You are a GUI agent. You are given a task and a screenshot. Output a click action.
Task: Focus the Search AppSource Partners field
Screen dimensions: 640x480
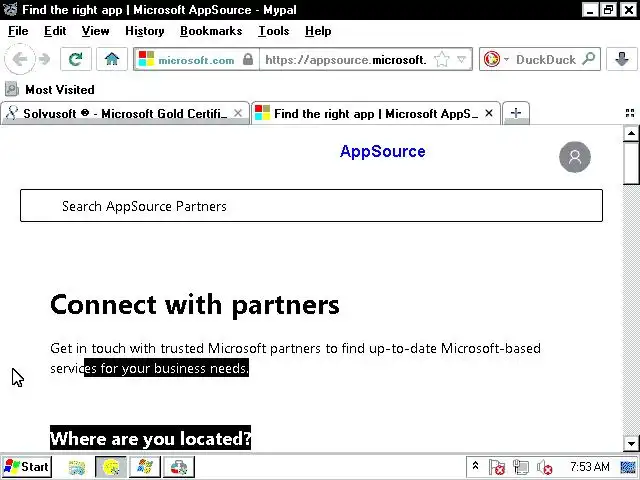311,206
